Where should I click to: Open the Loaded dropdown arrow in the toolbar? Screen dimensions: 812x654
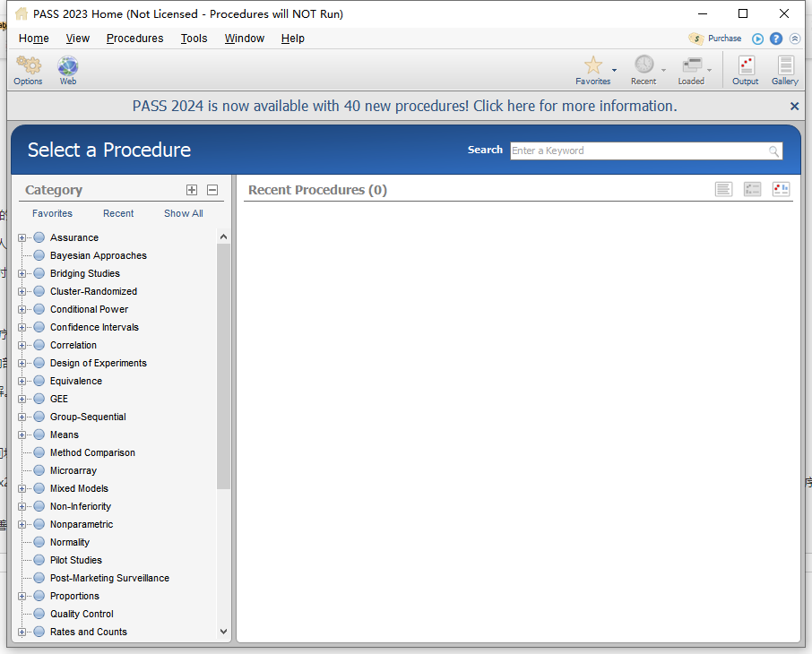coord(710,70)
